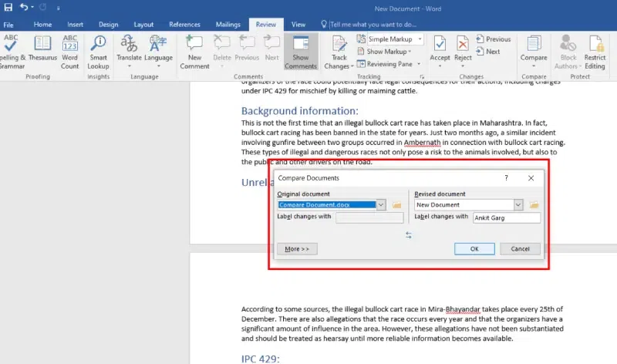Switch to the Mailings tab
This screenshot has height=364, width=617.
(228, 25)
